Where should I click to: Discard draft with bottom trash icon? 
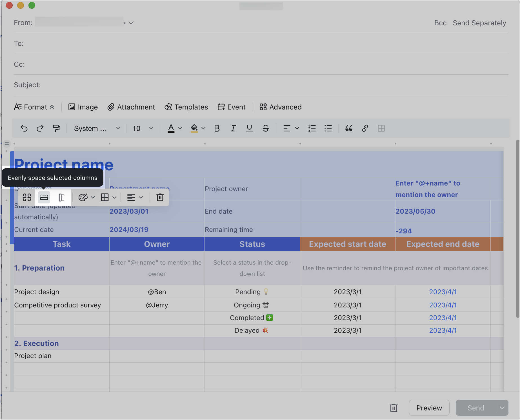[394, 408]
